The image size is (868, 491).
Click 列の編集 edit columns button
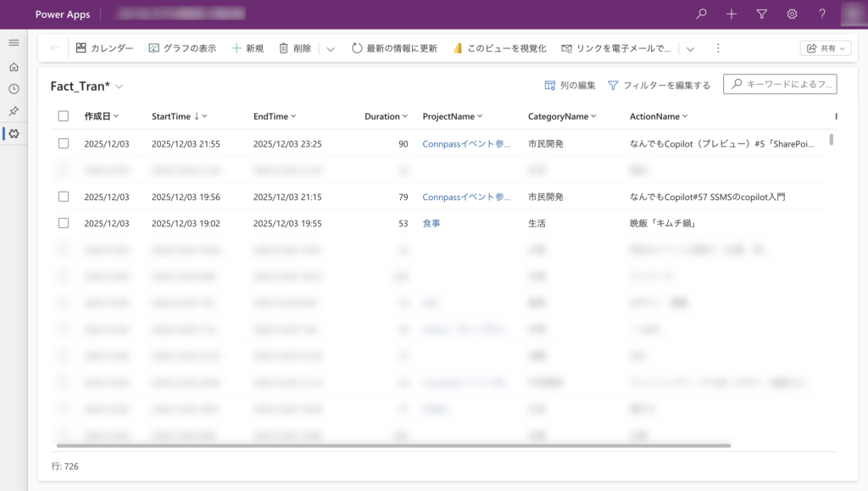pos(570,85)
